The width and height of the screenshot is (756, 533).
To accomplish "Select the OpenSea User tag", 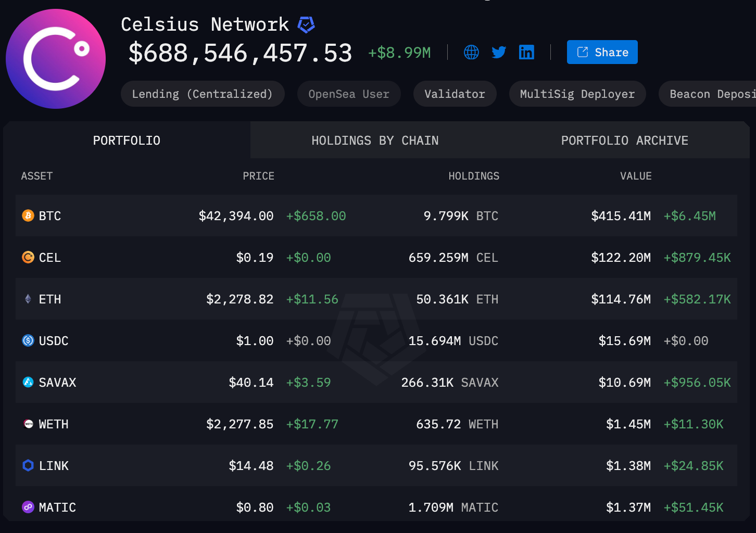I will coord(349,94).
